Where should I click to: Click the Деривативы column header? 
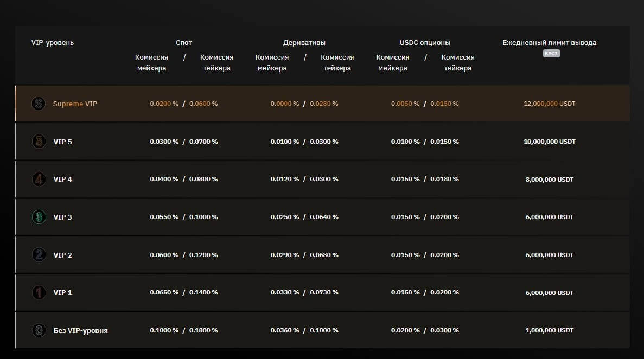(x=304, y=43)
